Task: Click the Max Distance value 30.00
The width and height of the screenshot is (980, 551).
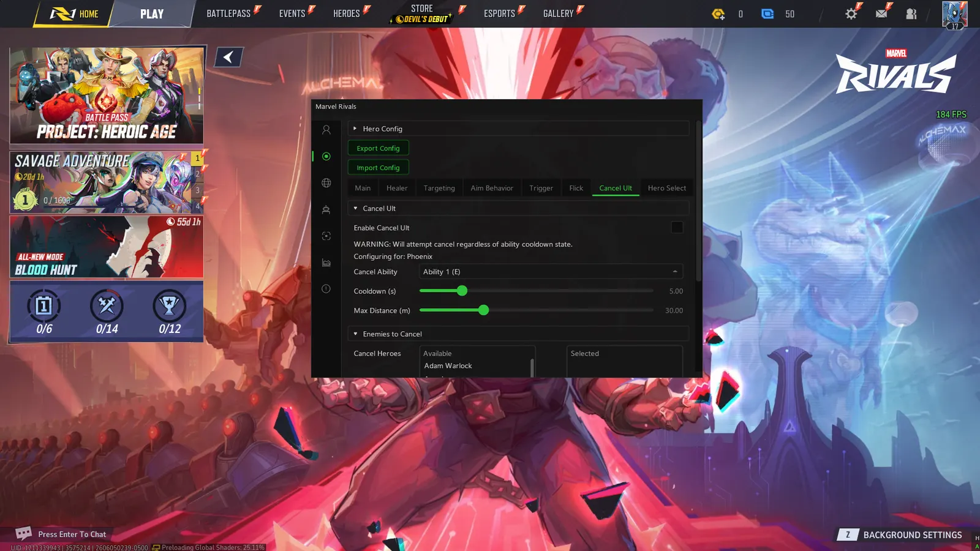Action: [x=674, y=311]
